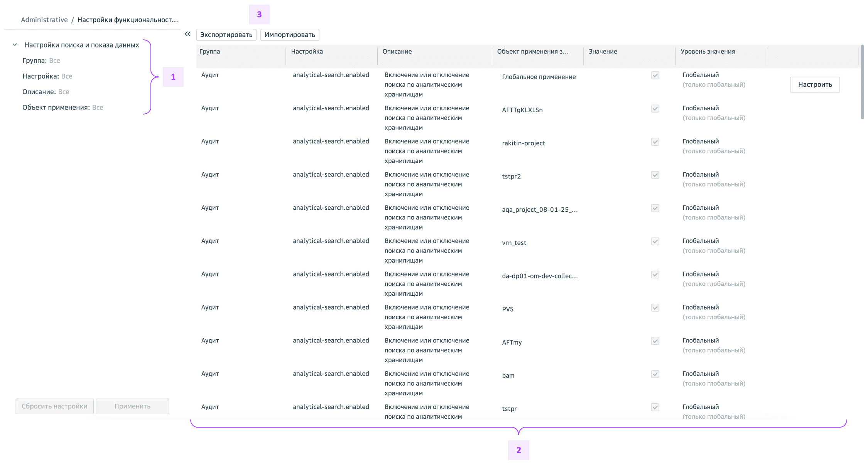868x465 pixels.
Task: Click the Импортировать button
Action: pyautogui.click(x=290, y=35)
